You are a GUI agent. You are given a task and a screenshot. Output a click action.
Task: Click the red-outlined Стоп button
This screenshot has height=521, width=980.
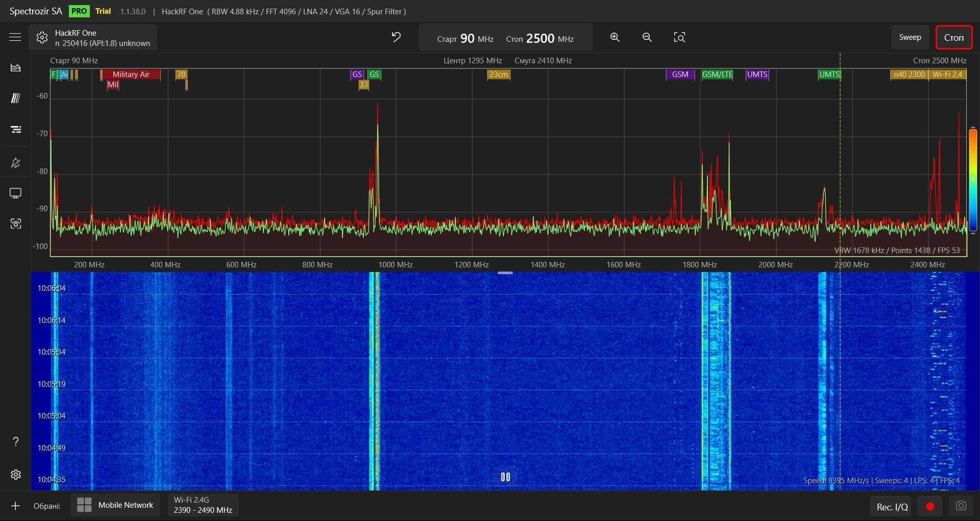[953, 37]
